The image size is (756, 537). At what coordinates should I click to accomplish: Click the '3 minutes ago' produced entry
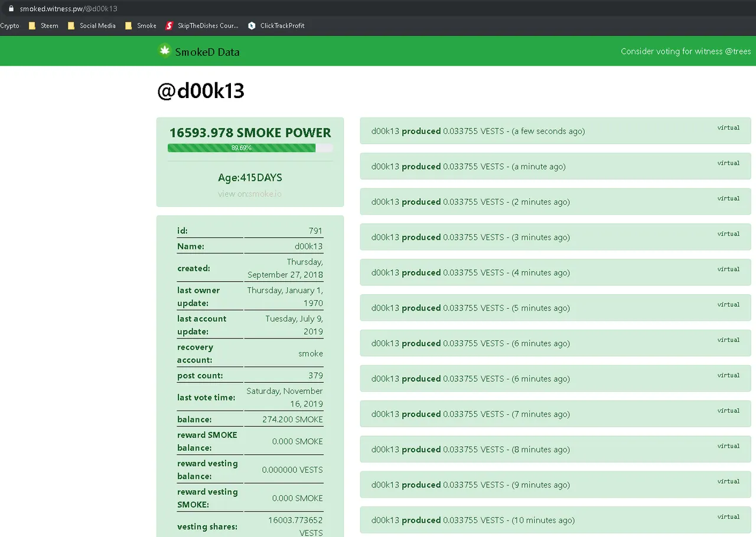(555, 237)
